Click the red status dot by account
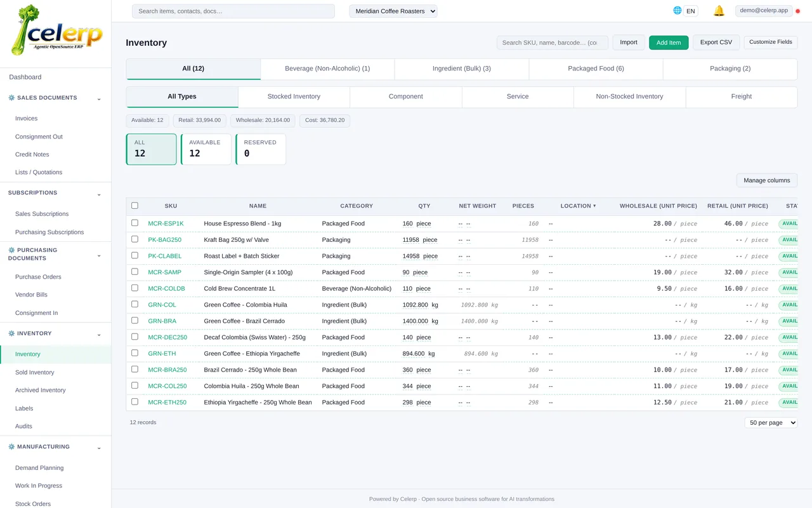The height and width of the screenshot is (508, 812). pos(798,11)
